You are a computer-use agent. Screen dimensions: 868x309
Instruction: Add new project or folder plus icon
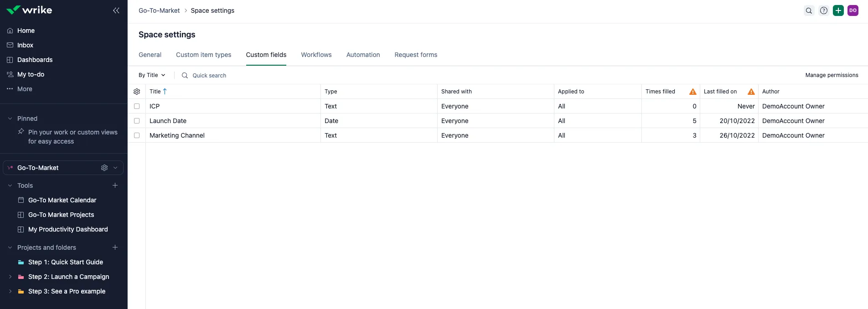(115, 247)
